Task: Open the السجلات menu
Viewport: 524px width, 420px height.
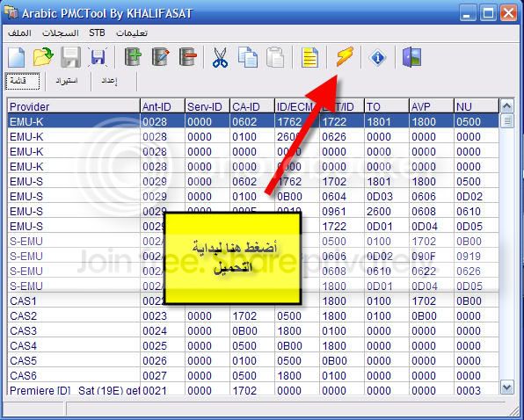Action: tap(61, 33)
